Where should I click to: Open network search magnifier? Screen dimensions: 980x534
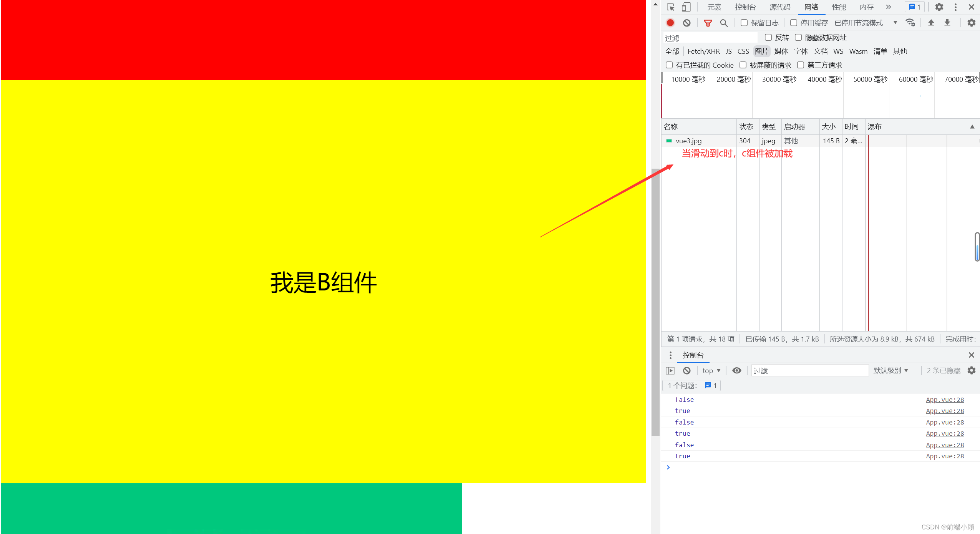[x=724, y=23]
